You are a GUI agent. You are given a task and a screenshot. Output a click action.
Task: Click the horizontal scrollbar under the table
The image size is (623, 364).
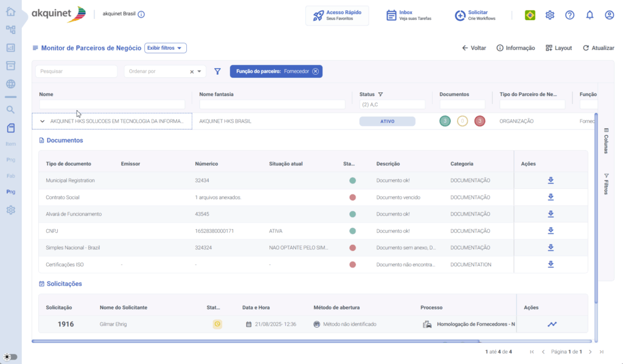coord(256,341)
